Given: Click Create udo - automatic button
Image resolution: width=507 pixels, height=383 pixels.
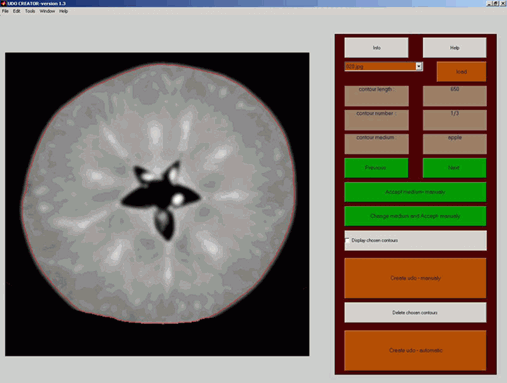Looking at the screenshot, I should (415, 350).
